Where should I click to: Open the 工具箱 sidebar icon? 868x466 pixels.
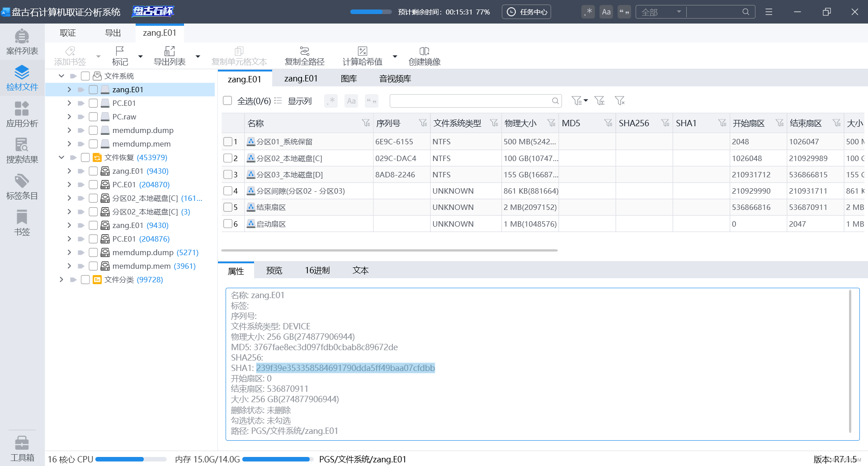tap(22, 448)
